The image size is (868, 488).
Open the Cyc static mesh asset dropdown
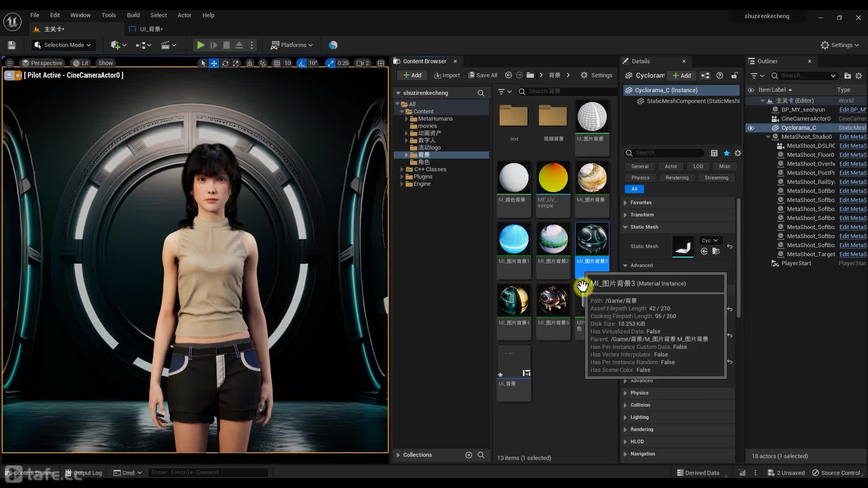coord(710,240)
